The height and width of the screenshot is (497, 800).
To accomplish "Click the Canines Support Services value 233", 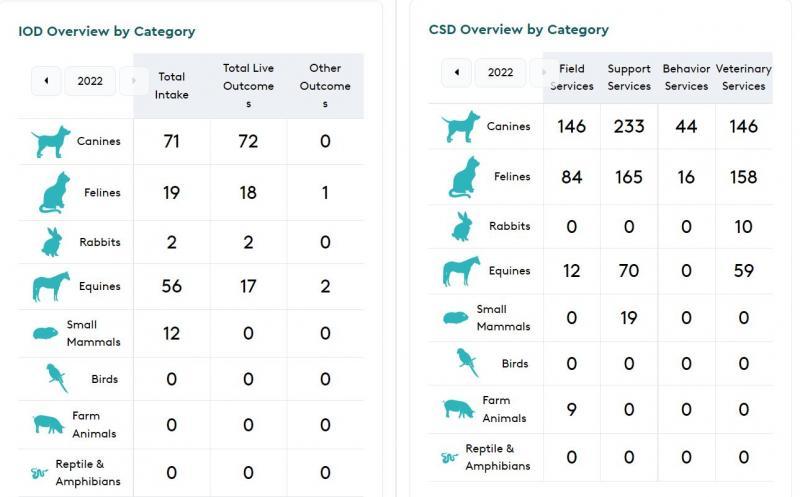I will (629, 126).
